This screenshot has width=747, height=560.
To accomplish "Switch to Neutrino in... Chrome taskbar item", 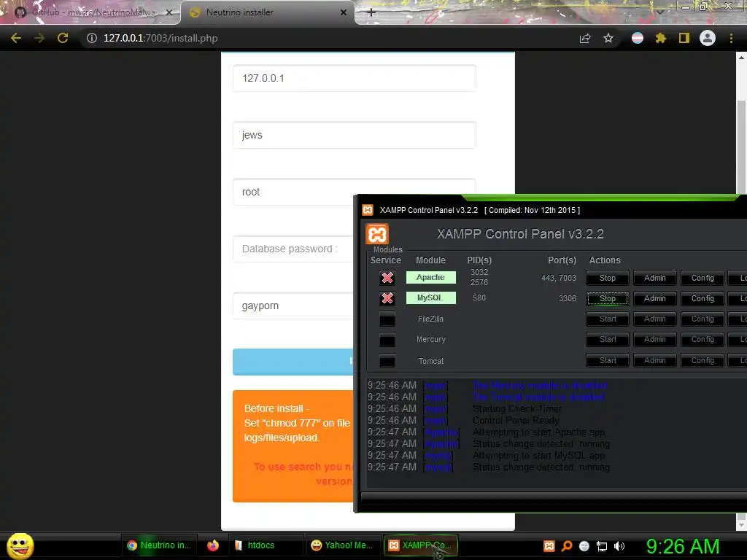I will click(158, 545).
